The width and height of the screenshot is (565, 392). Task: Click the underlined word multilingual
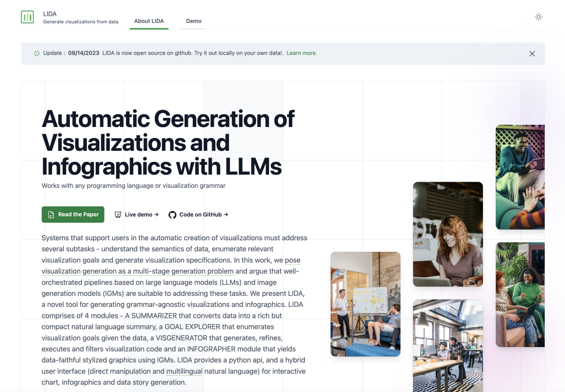point(184,371)
